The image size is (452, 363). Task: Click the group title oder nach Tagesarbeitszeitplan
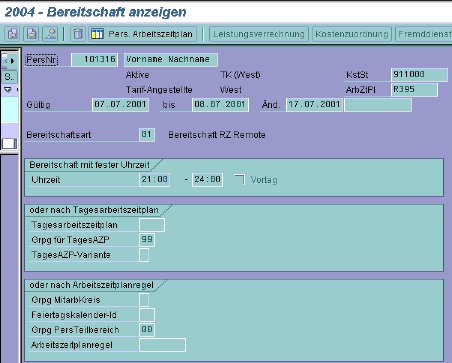tap(94, 210)
